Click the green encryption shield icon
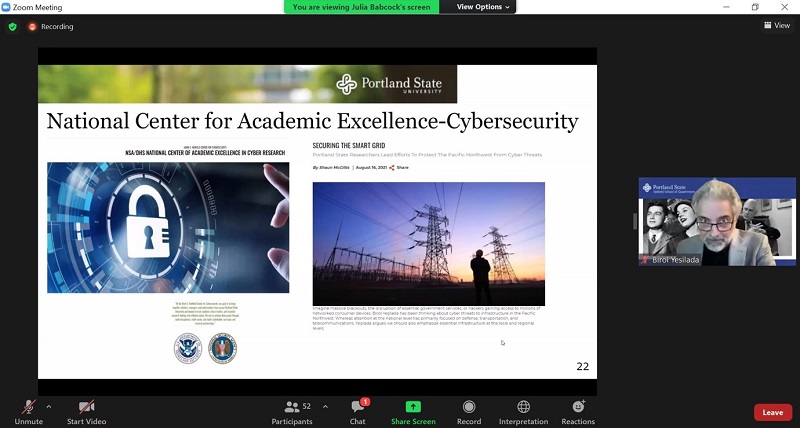The height and width of the screenshot is (428, 800). (x=13, y=27)
